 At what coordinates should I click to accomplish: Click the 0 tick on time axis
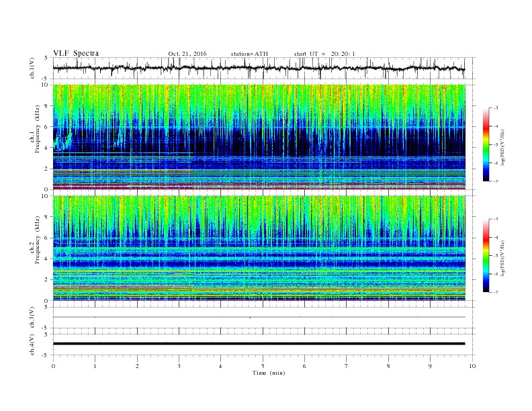pos(53,366)
